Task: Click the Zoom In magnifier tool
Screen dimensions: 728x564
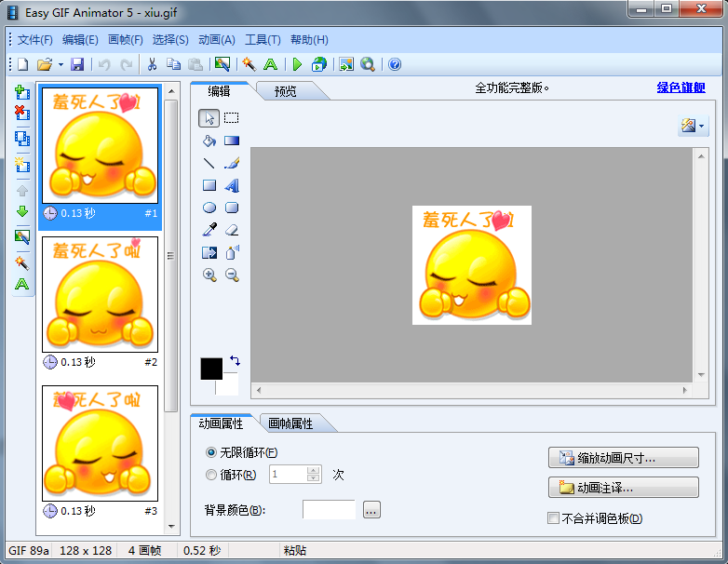Action: (x=209, y=275)
